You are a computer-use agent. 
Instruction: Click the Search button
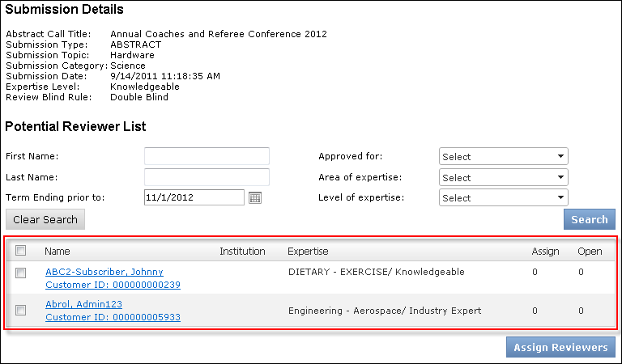[589, 219]
